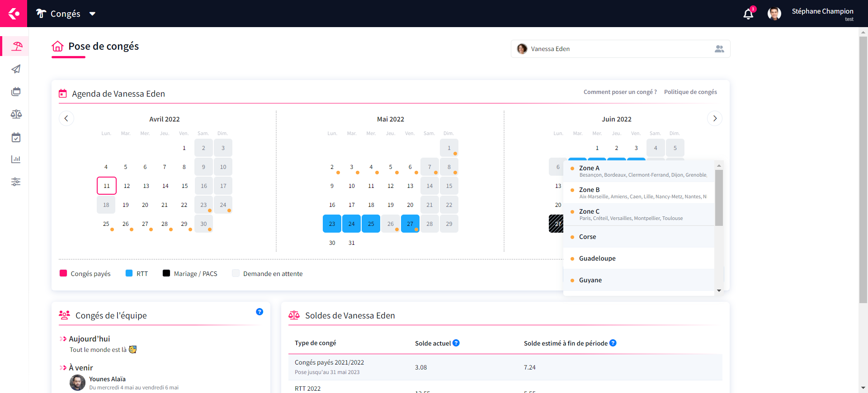Choose Zone A in school zones list
The image size is (868, 393).
[639, 171]
